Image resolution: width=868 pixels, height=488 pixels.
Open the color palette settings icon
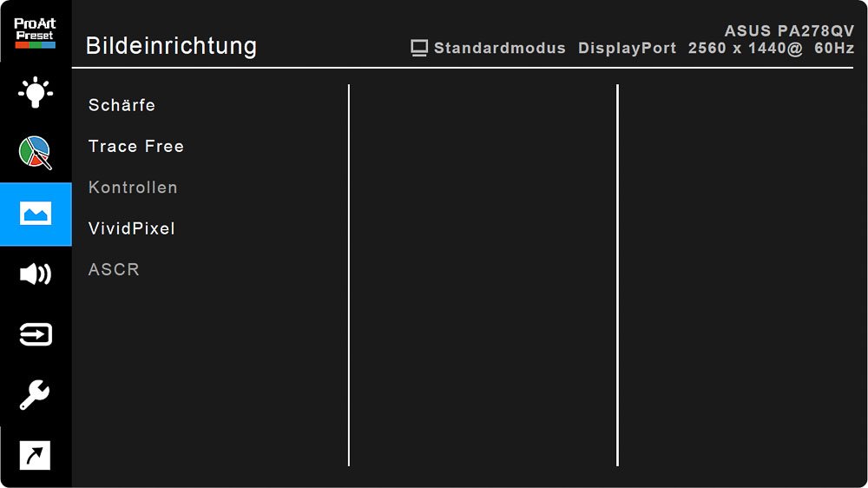pyautogui.click(x=36, y=152)
